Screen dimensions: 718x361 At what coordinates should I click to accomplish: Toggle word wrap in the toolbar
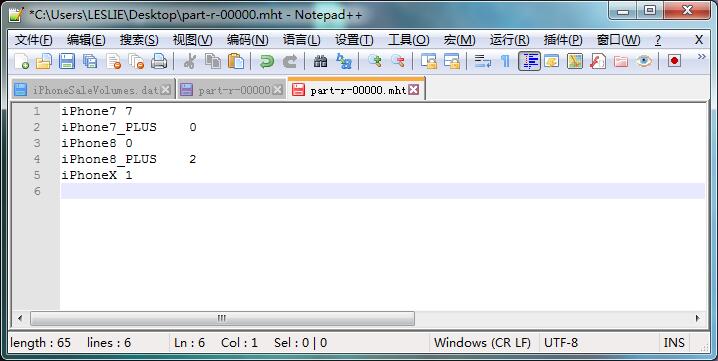pyautogui.click(x=482, y=61)
